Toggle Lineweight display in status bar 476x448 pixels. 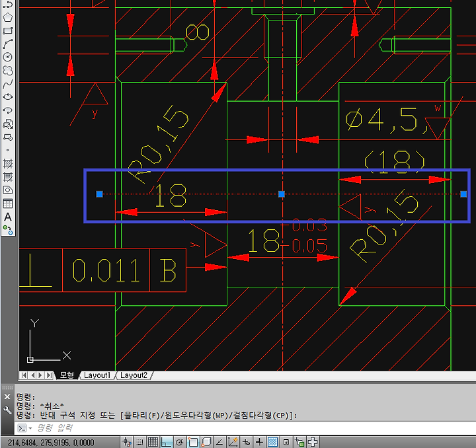tap(260, 442)
